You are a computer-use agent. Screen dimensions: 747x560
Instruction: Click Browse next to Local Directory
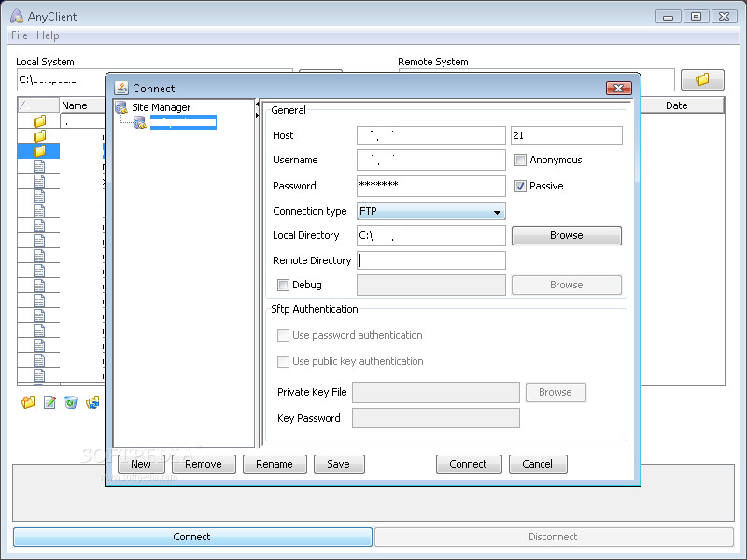[567, 236]
